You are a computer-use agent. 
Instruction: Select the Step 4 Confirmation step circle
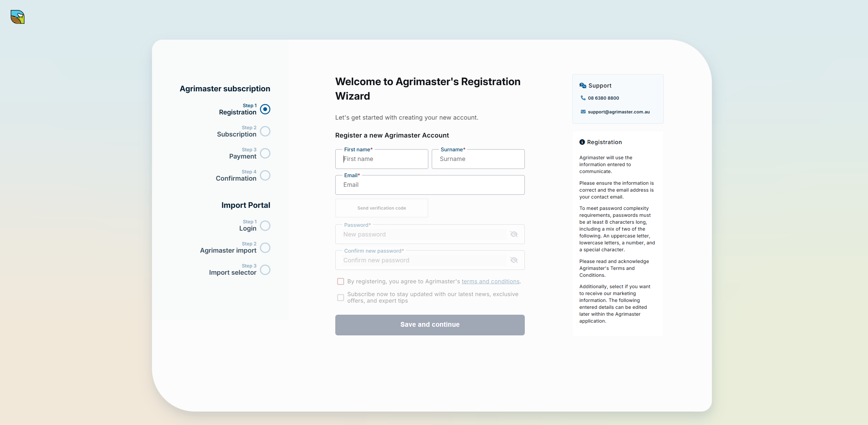[265, 175]
